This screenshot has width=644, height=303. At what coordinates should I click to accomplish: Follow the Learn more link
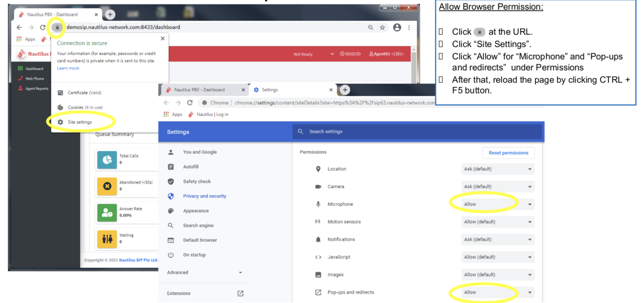(68, 68)
